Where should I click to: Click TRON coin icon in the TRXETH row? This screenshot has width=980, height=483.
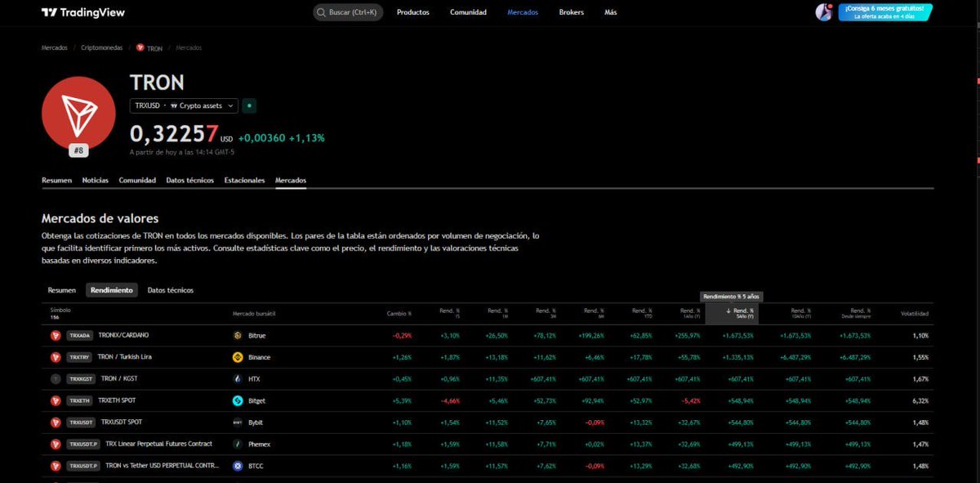(x=56, y=400)
